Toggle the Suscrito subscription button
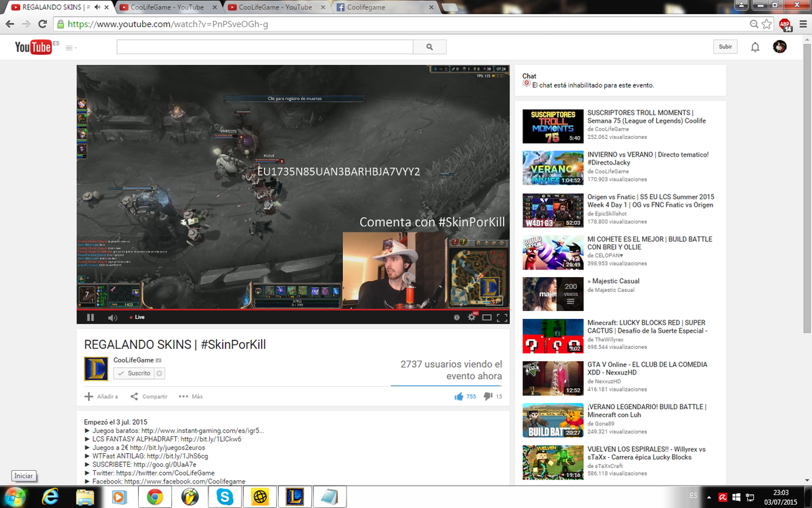 point(133,373)
